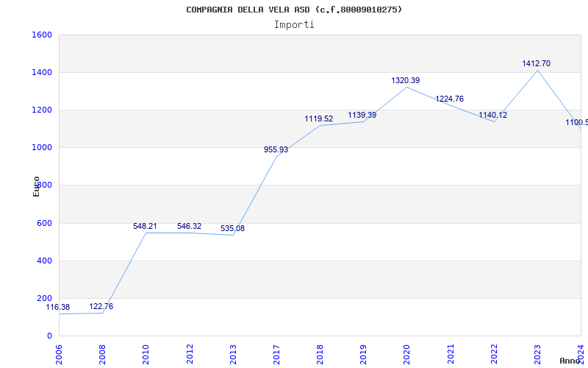Click the 116.38 data label
588x368 pixels.
[x=58, y=308]
